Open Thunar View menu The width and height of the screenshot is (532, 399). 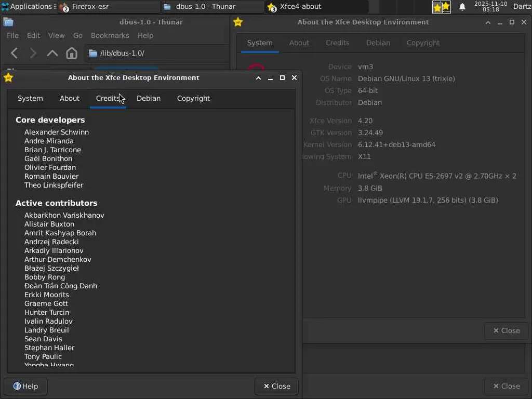pyautogui.click(x=56, y=36)
